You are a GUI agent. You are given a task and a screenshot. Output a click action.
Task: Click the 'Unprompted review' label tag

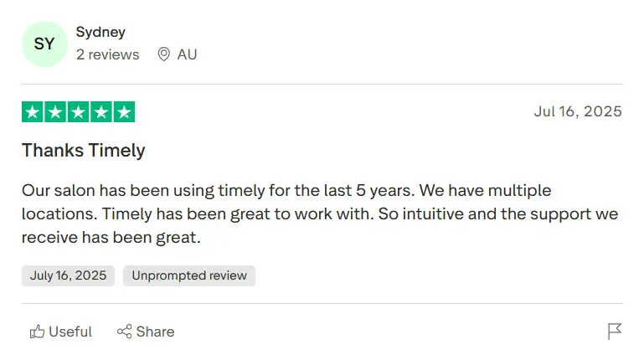[189, 275]
